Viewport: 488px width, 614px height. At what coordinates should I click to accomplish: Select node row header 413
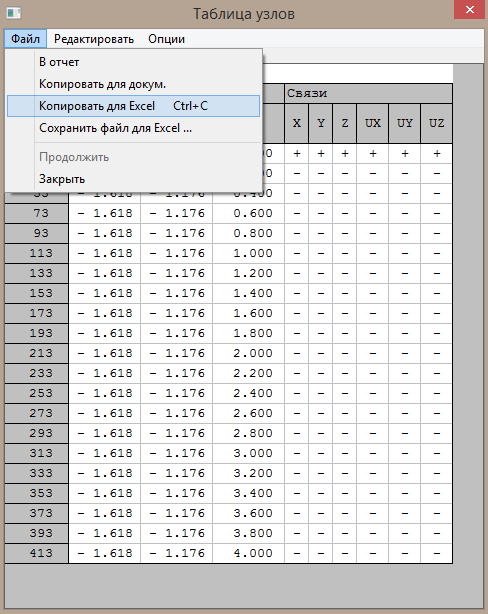coord(37,553)
